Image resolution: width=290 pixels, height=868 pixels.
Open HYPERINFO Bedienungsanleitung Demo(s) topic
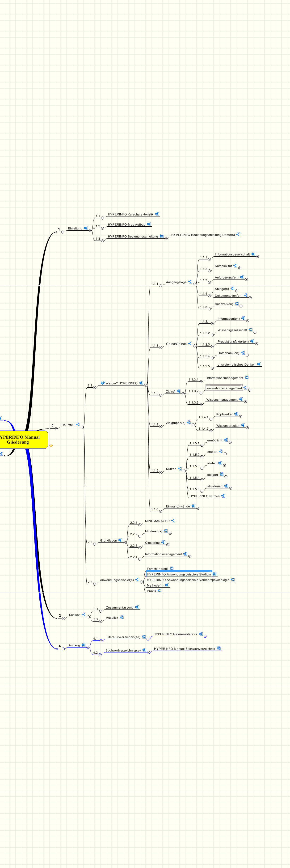(203, 235)
